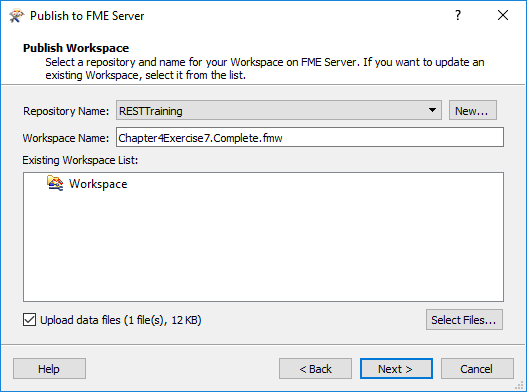Click into the Workspace Name text field
527x392 pixels.
coord(310,137)
